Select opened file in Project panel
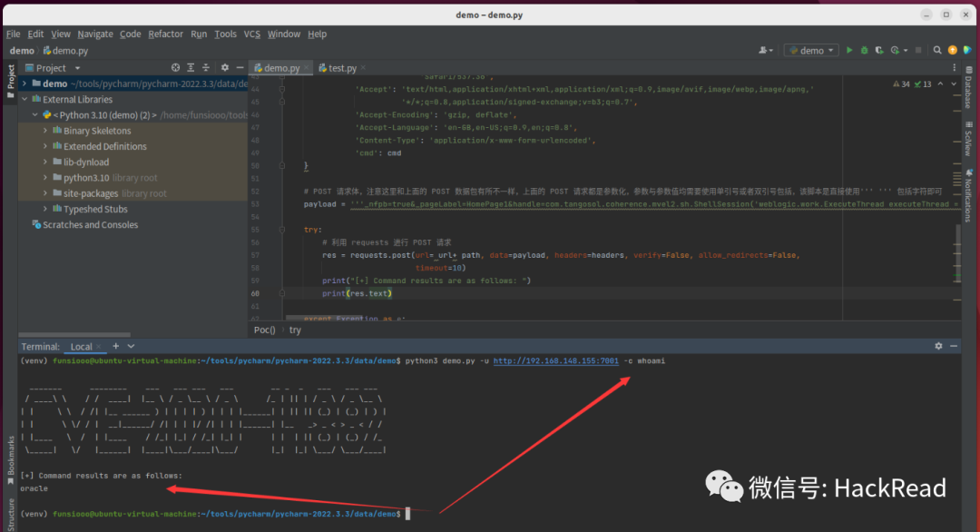Screen dimensions: 980x532 [176, 67]
